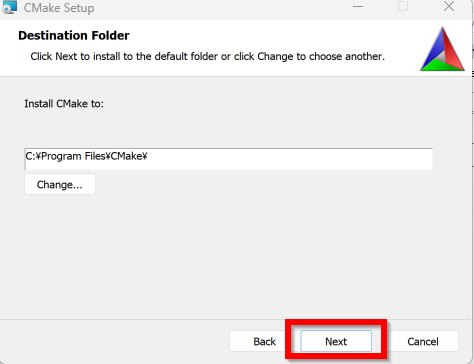474x364 pixels.
Task: Click the 'Install CMake to:' label
Action: [x=64, y=104]
